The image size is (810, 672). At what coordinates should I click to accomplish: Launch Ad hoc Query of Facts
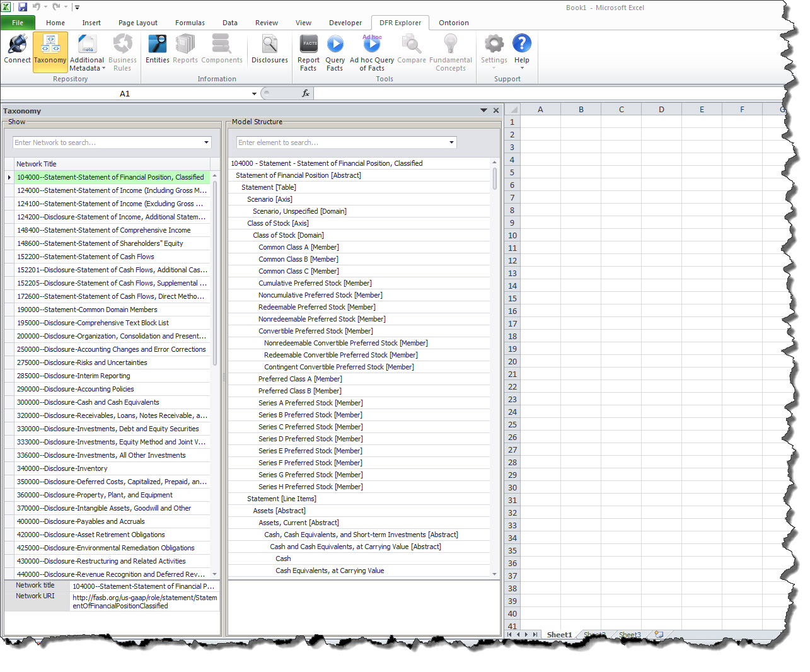point(372,52)
